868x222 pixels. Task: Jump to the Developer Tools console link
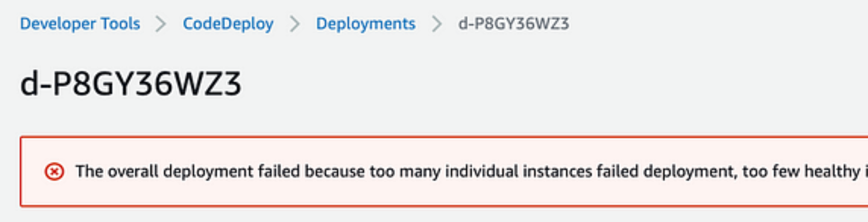80,24
